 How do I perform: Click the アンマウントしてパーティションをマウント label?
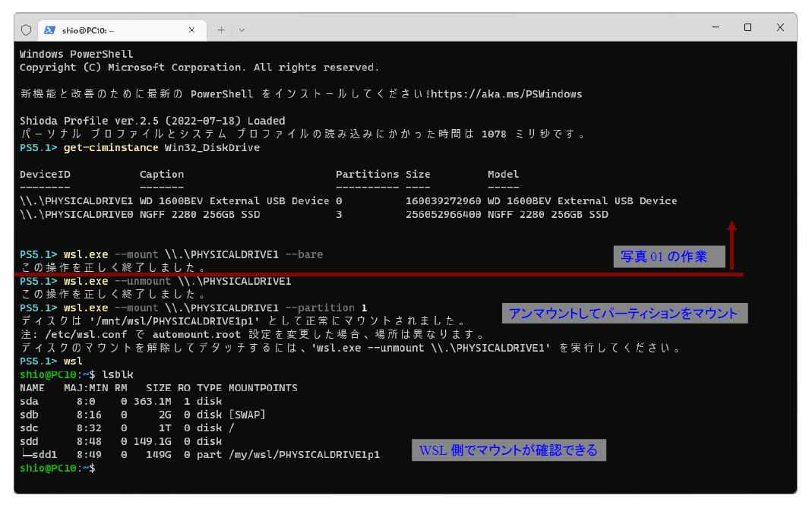pos(624,314)
